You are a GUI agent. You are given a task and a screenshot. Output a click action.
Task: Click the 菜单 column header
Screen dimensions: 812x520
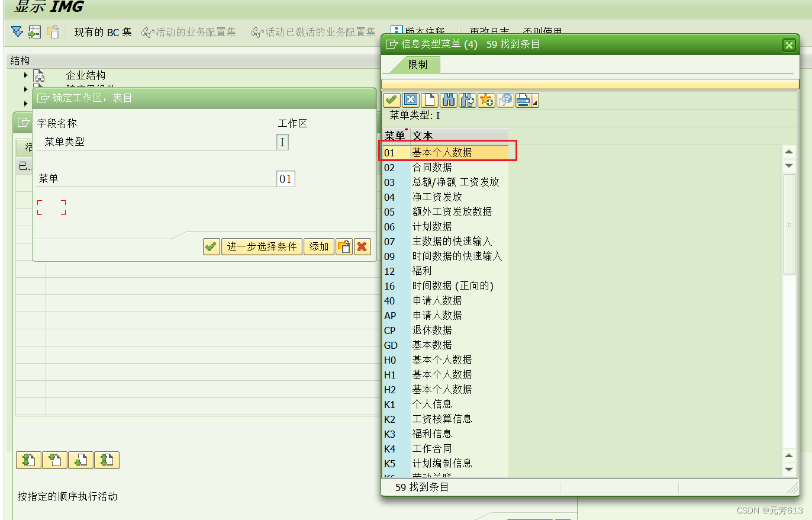396,136
